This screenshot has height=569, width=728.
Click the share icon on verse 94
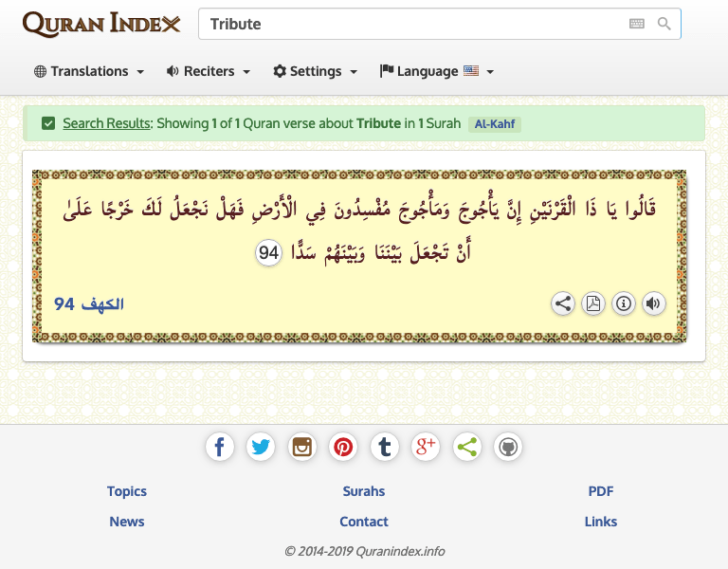(563, 303)
